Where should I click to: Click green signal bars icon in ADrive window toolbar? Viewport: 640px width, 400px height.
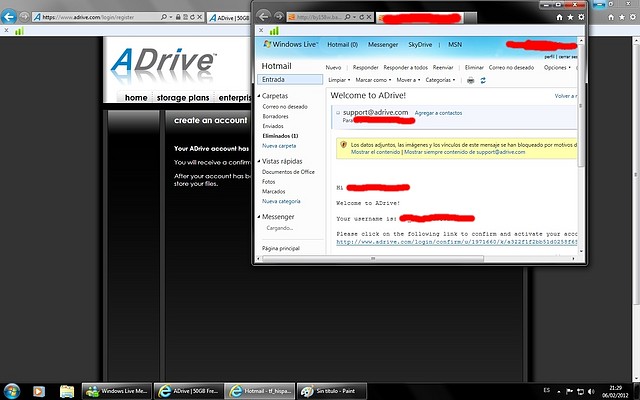pos(19,31)
